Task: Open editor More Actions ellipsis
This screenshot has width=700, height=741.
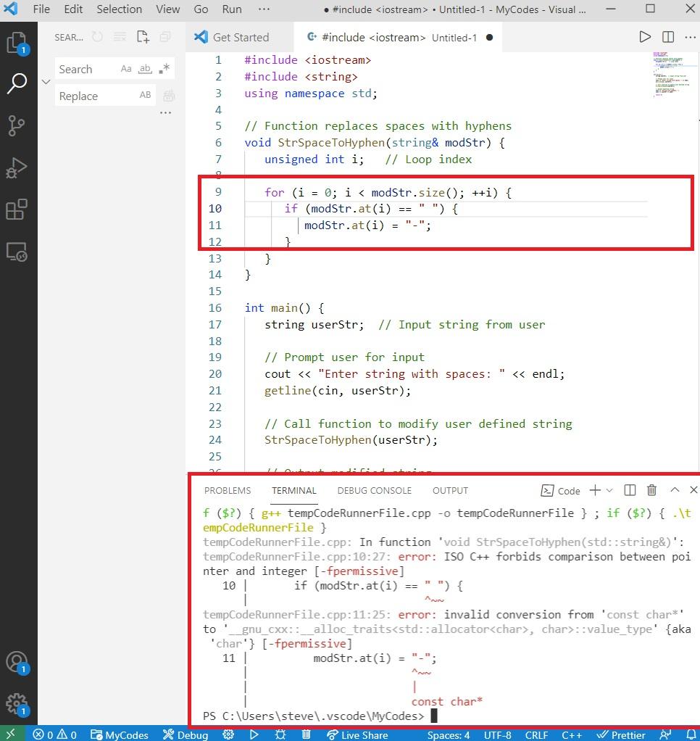Action: (x=690, y=37)
